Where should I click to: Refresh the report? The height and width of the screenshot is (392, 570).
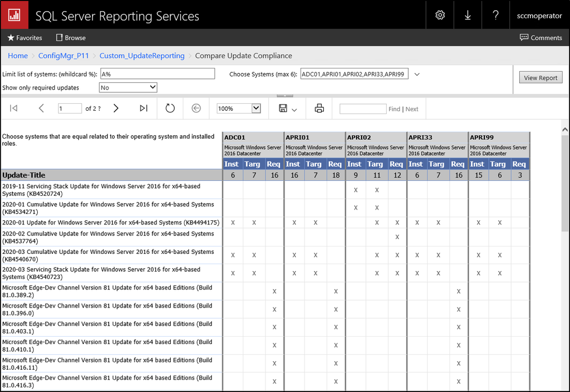pos(170,108)
